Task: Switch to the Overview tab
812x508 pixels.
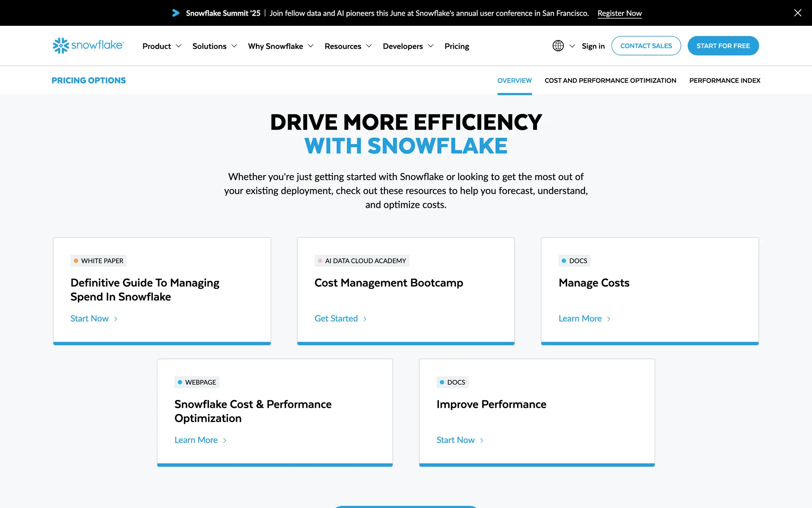Action: coord(514,80)
